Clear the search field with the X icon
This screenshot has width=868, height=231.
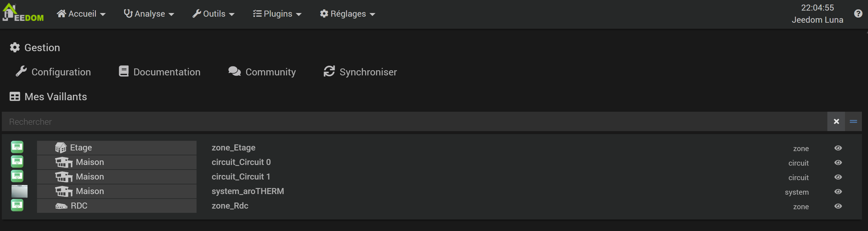836,122
